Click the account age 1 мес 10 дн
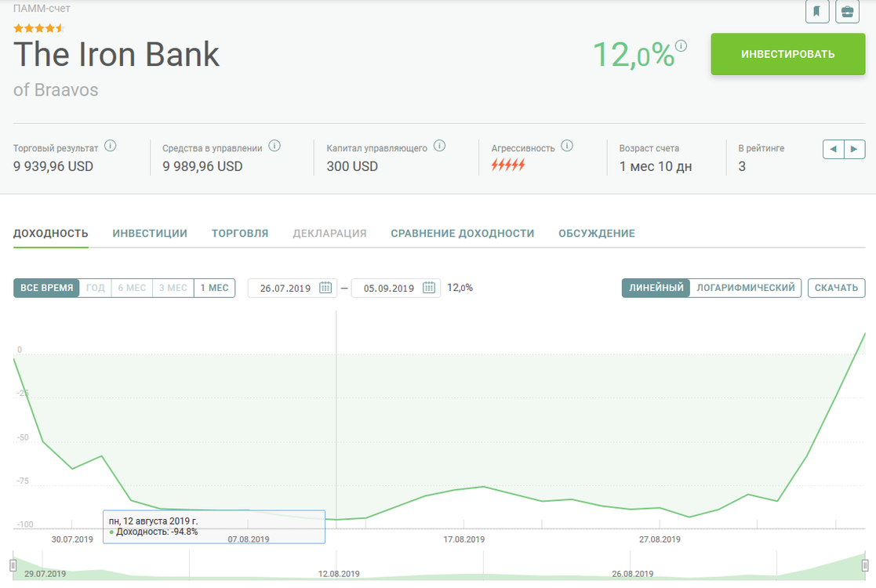Viewport: 876px width, 588px height. click(x=656, y=166)
